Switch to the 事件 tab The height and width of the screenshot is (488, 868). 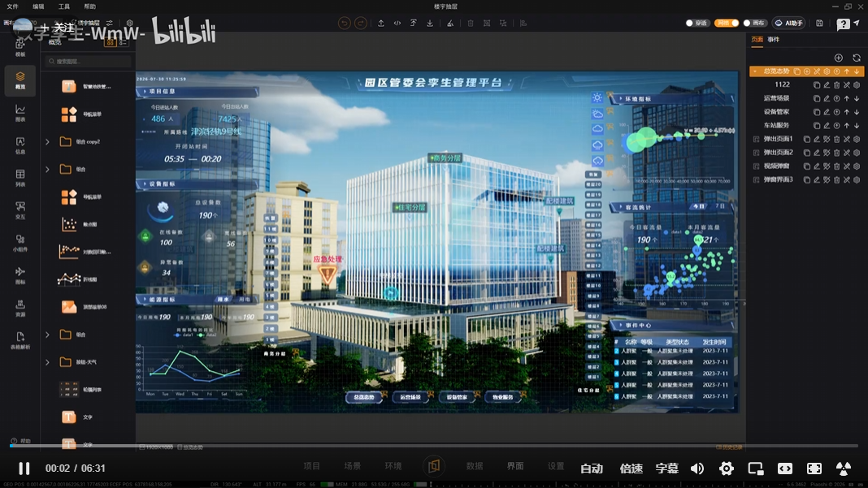774,40
